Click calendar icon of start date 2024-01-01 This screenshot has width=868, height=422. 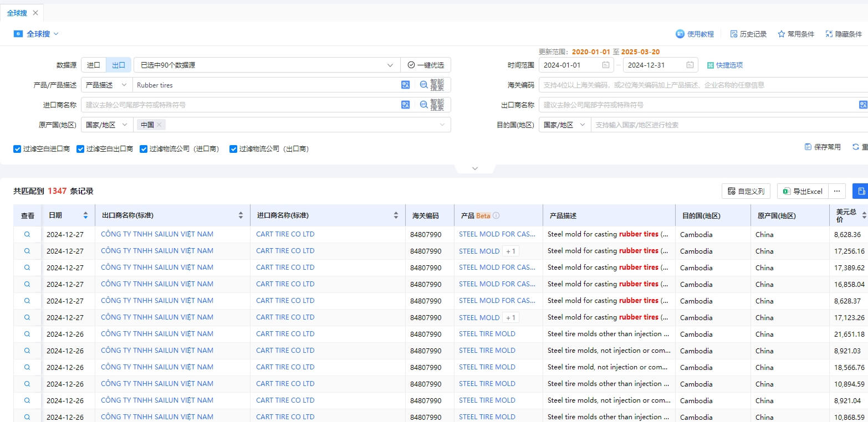pyautogui.click(x=606, y=65)
